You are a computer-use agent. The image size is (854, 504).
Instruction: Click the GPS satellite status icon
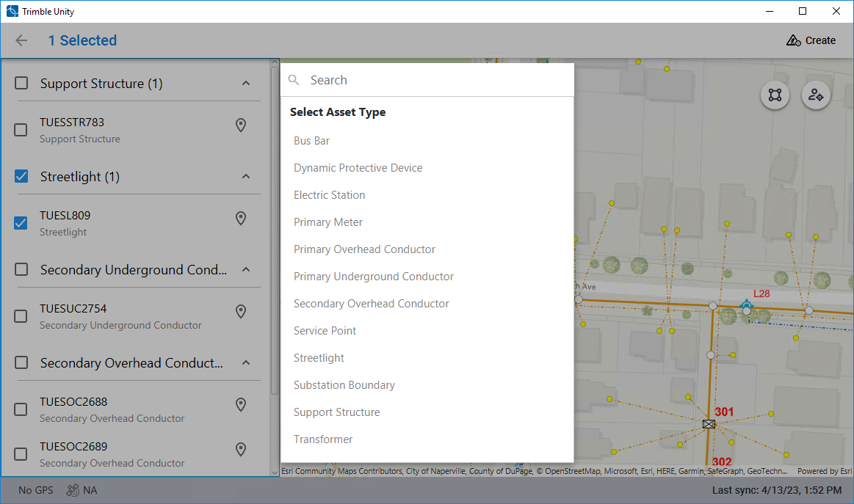(73, 490)
